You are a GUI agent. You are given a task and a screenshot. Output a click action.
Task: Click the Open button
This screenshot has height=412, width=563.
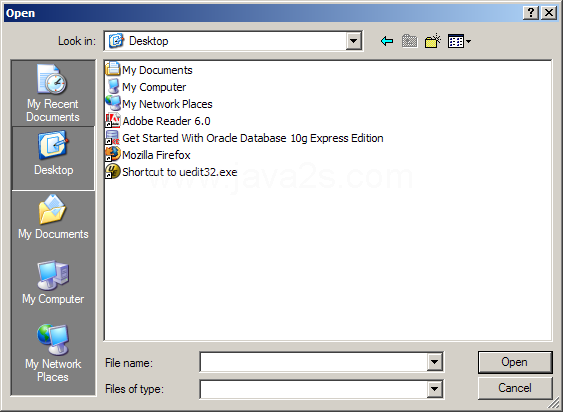[515, 362]
